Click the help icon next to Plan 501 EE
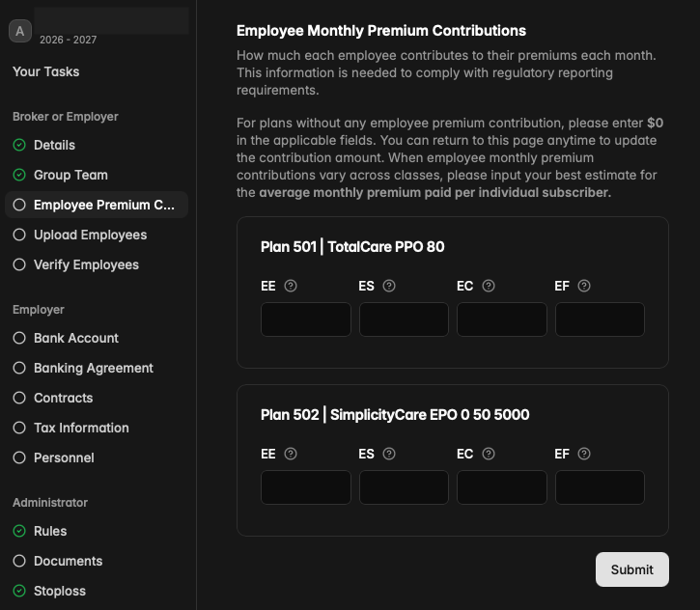The height and width of the screenshot is (610, 700). click(x=291, y=286)
